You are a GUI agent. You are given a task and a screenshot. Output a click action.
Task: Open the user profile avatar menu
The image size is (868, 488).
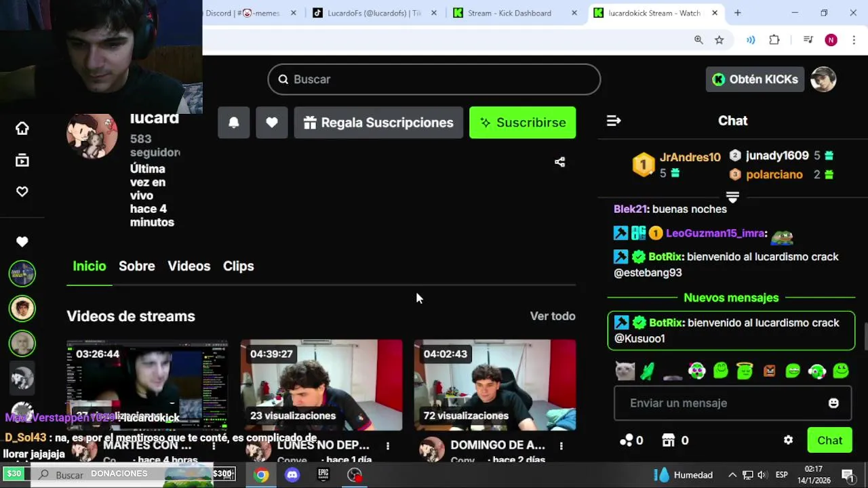click(823, 79)
